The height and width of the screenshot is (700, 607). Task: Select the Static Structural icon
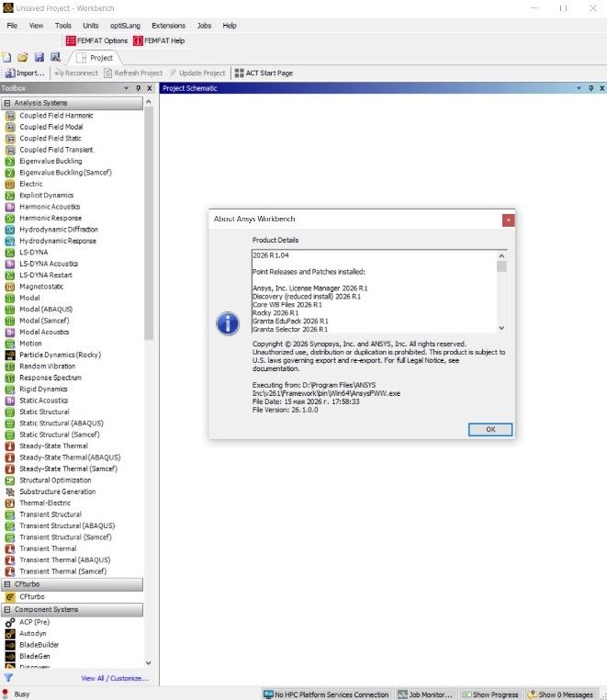coord(10,412)
